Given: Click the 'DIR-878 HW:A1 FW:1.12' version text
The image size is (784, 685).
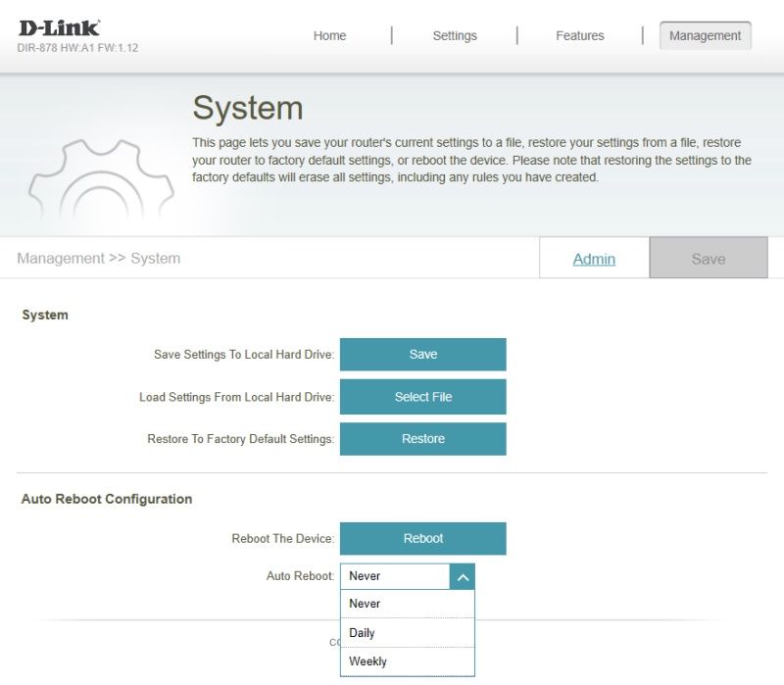Looking at the screenshot, I should click(x=77, y=48).
